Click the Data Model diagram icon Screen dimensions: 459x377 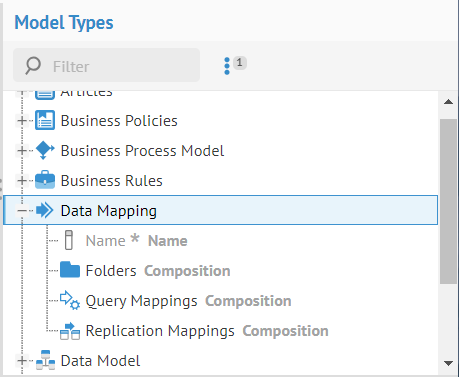pos(45,360)
